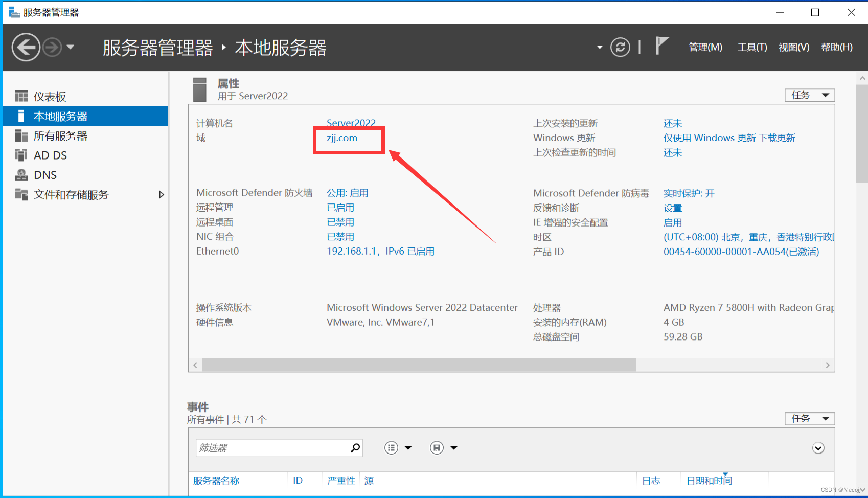Click the main vertical scrollbar thumb
868x498 pixels.
click(862, 134)
